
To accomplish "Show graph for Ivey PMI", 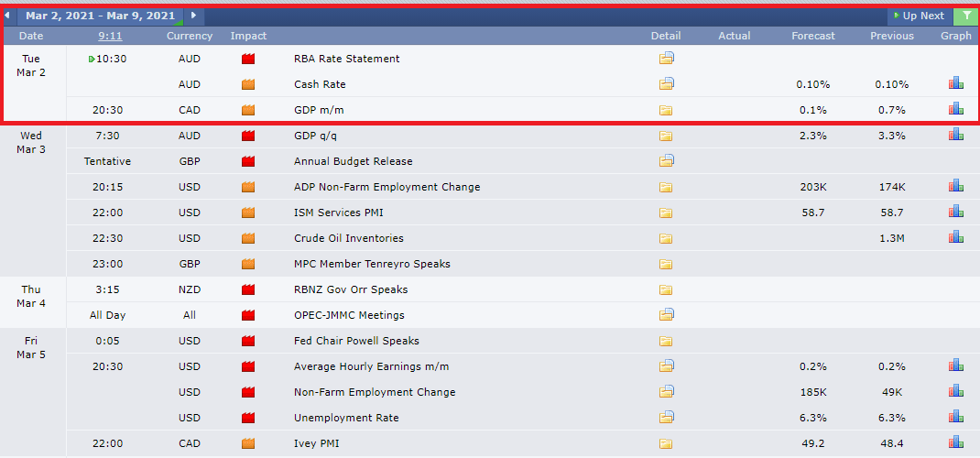I will coord(955,442).
